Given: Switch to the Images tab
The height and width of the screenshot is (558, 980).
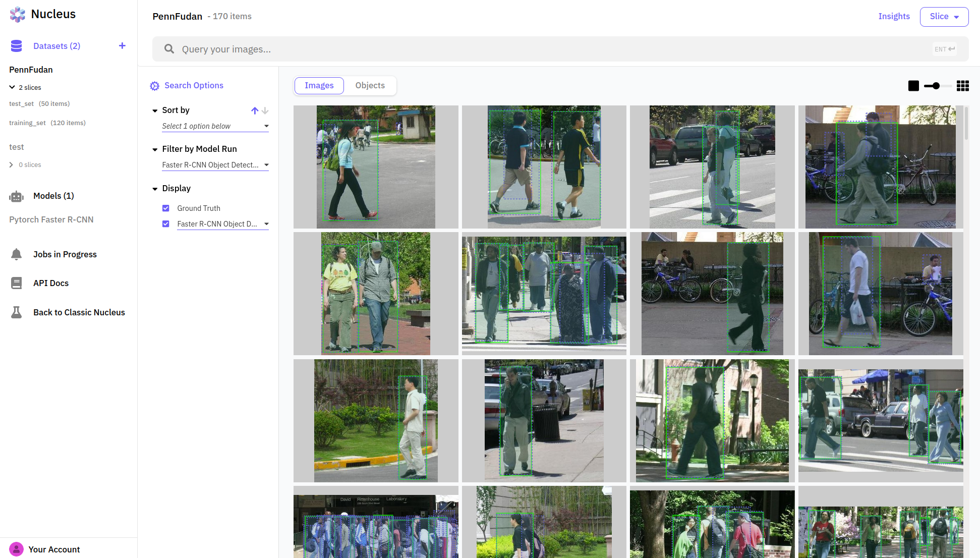Looking at the screenshot, I should pyautogui.click(x=319, y=86).
